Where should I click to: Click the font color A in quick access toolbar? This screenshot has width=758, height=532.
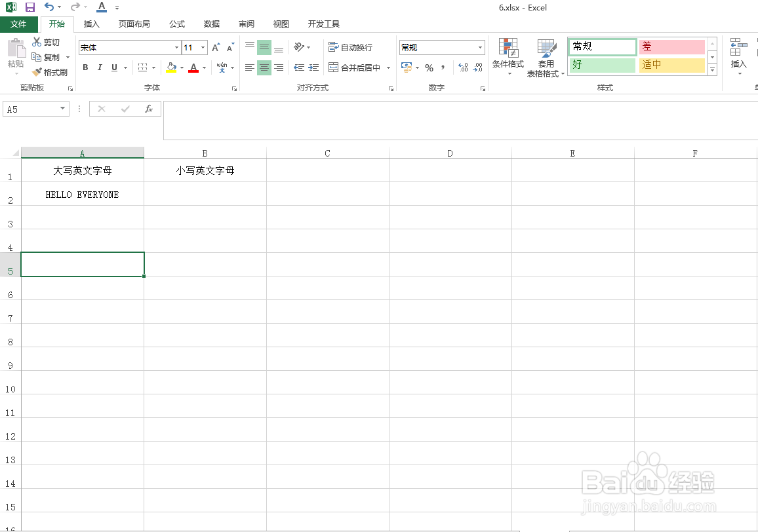[102, 7]
